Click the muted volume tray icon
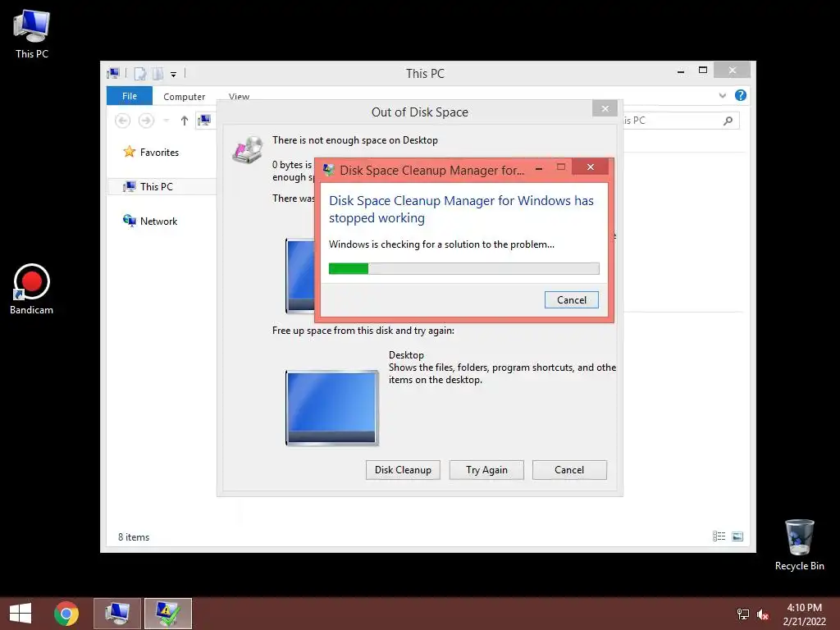The height and width of the screenshot is (630, 840). point(763,614)
